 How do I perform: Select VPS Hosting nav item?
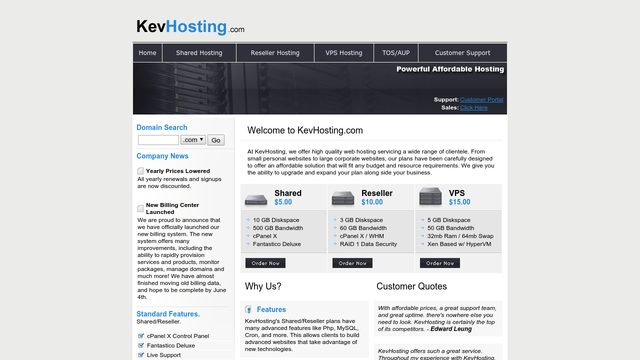[344, 53]
